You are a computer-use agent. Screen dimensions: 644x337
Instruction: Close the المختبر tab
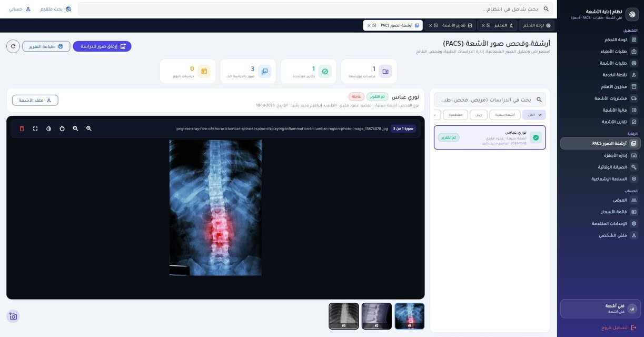coord(483,25)
